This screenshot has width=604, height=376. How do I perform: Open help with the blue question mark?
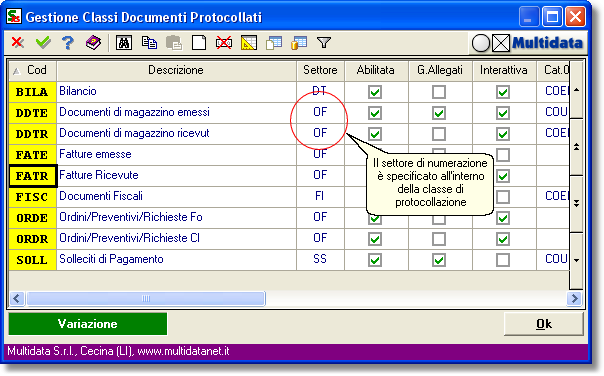68,42
